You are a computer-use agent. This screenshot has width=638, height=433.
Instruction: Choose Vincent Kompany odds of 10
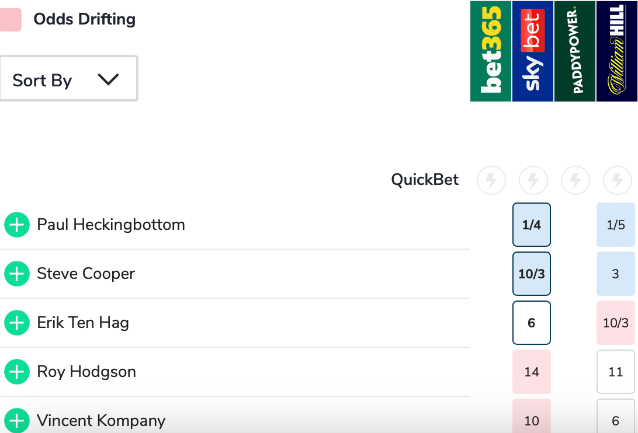532,420
